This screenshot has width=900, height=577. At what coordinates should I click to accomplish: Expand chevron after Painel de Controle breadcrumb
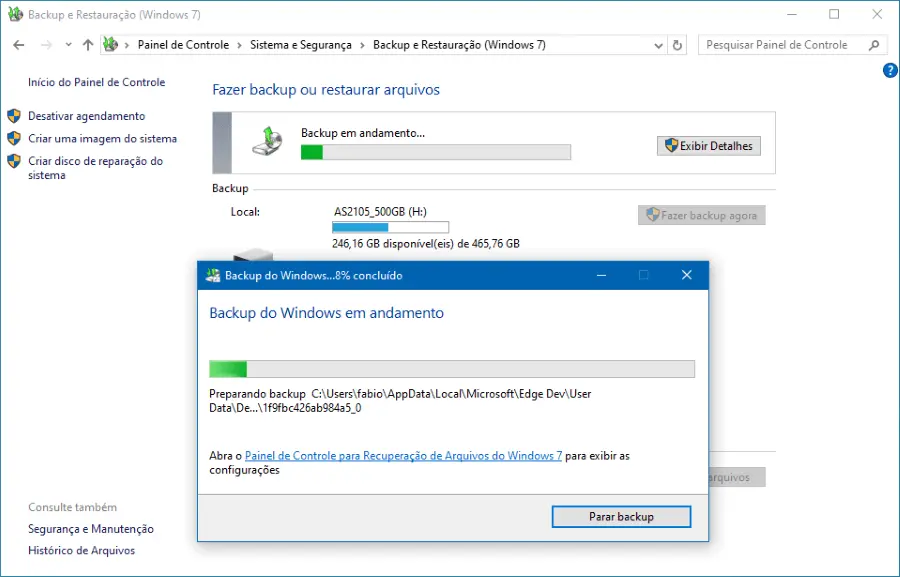click(x=239, y=45)
